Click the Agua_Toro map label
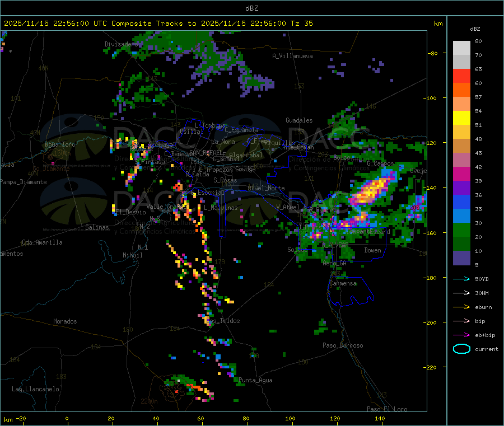504x426 pixels. point(60,144)
